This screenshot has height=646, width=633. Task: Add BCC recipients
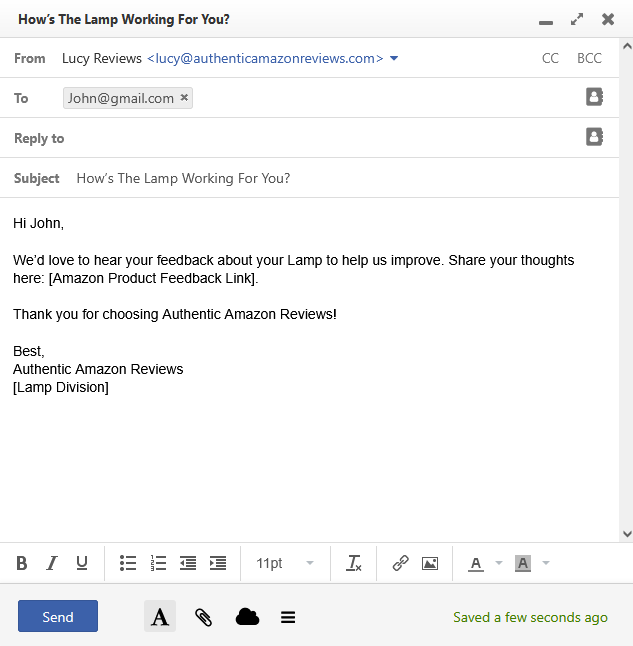589,58
